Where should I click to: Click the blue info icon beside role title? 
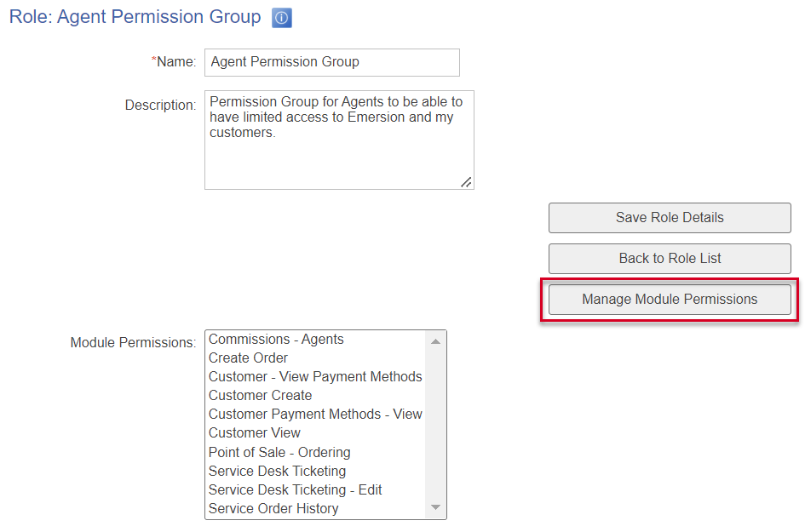(282, 18)
